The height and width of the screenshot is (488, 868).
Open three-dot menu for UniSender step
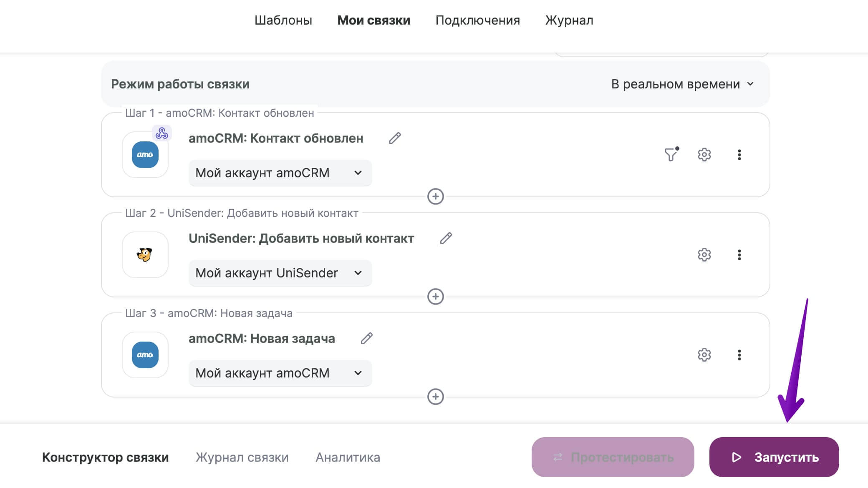[x=739, y=255]
